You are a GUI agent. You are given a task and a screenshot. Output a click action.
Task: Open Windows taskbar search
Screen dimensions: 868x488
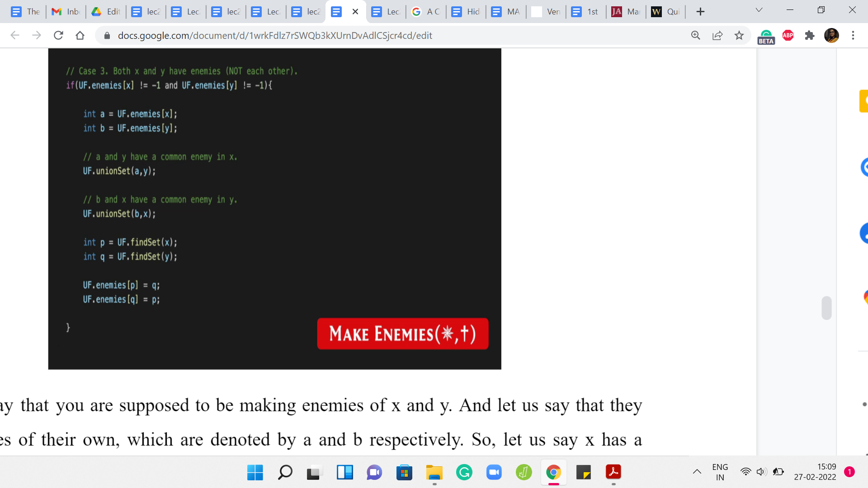pyautogui.click(x=285, y=473)
